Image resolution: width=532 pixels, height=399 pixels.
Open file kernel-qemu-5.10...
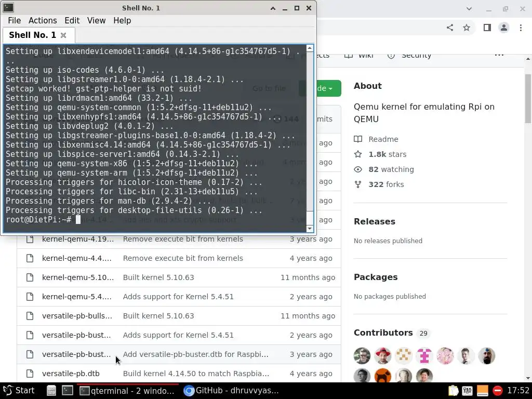pyautogui.click(x=78, y=277)
